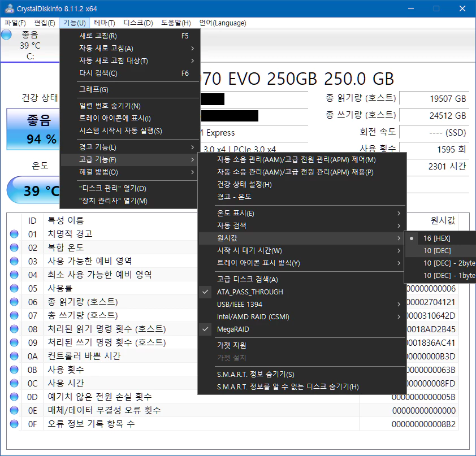Choose 고급 디스크 검색(A) entry
476x456 pixels.
click(x=302, y=280)
